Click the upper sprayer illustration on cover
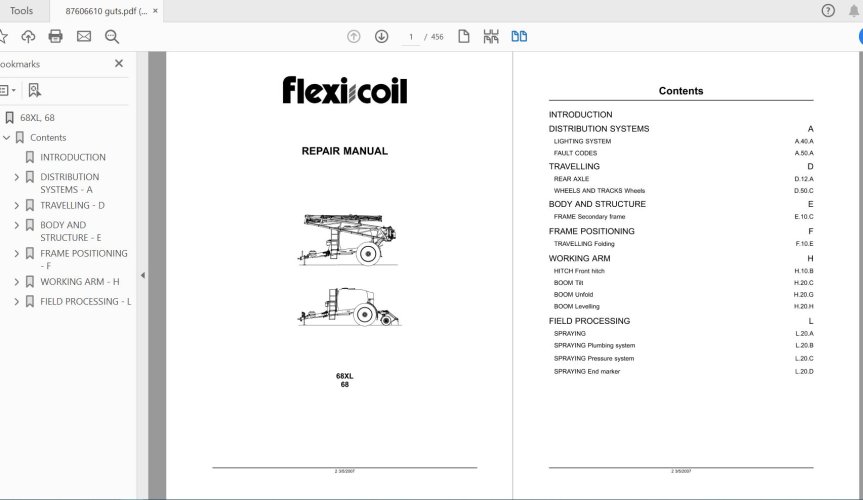Image resolution: width=863 pixels, height=500 pixels. pos(348,240)
